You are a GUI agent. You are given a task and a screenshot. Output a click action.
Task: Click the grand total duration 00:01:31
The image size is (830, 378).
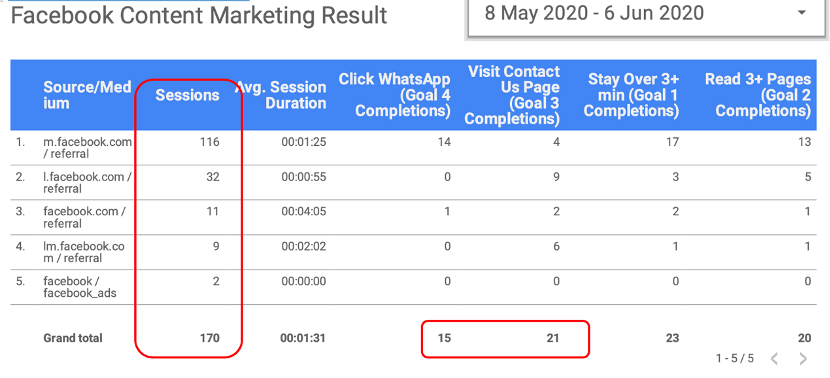click(x=303, y=338)
